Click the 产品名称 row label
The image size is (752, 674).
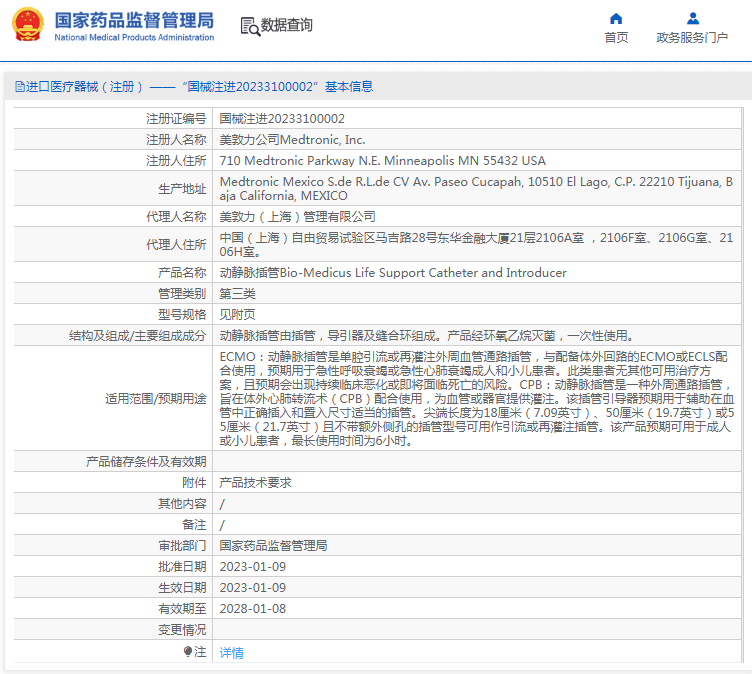click(182, 272)
